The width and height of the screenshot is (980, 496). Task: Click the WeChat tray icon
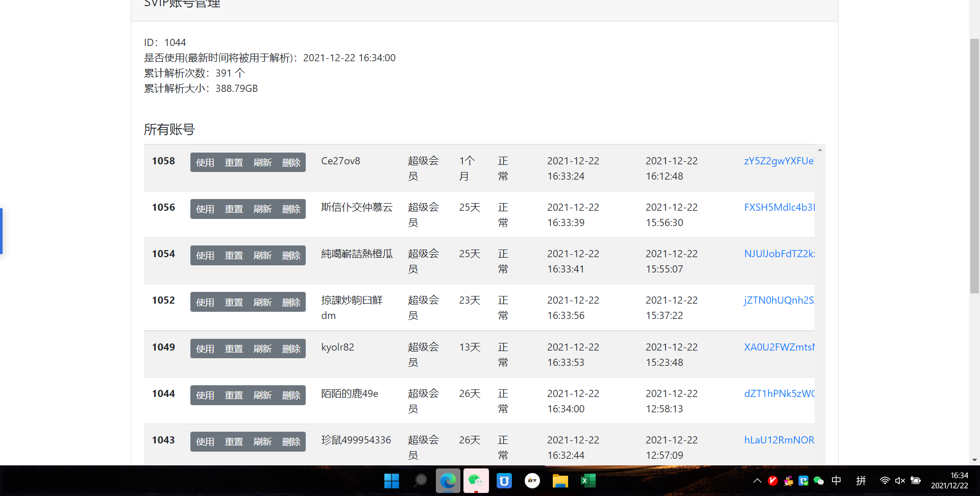tap(819, 481)
